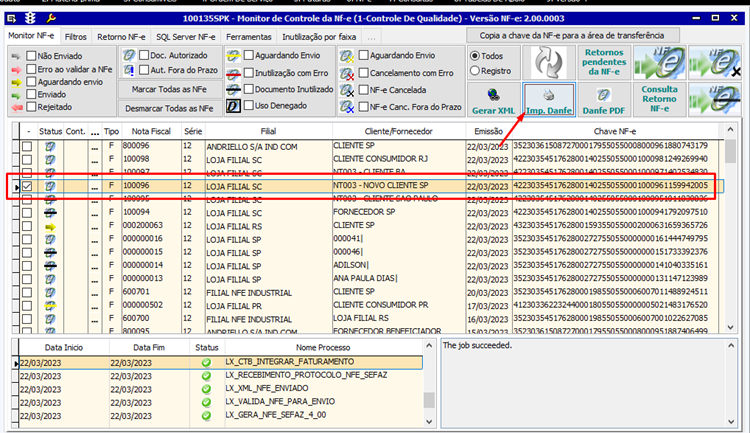Image resolution: width=750 pixels, height=433 pixels.
Task: Click ellipsis button in row 600701
Action: pyautogui.click(x=95, y=290)
